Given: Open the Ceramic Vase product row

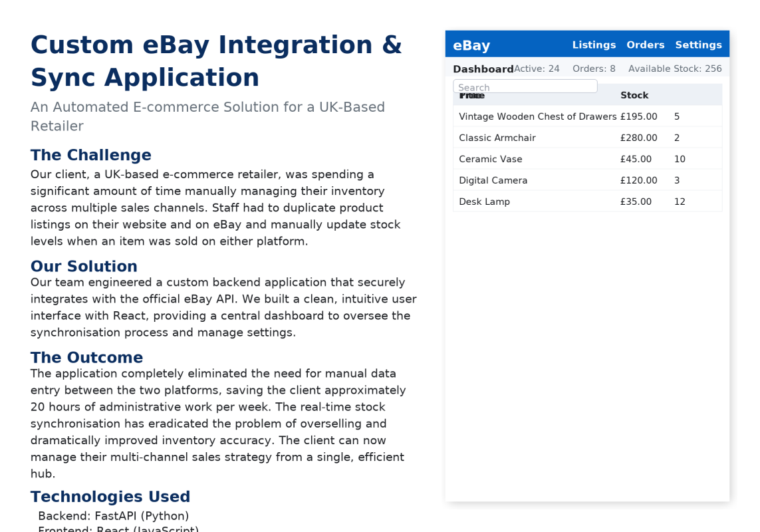Looking at the screenshot, I should 491,159.
